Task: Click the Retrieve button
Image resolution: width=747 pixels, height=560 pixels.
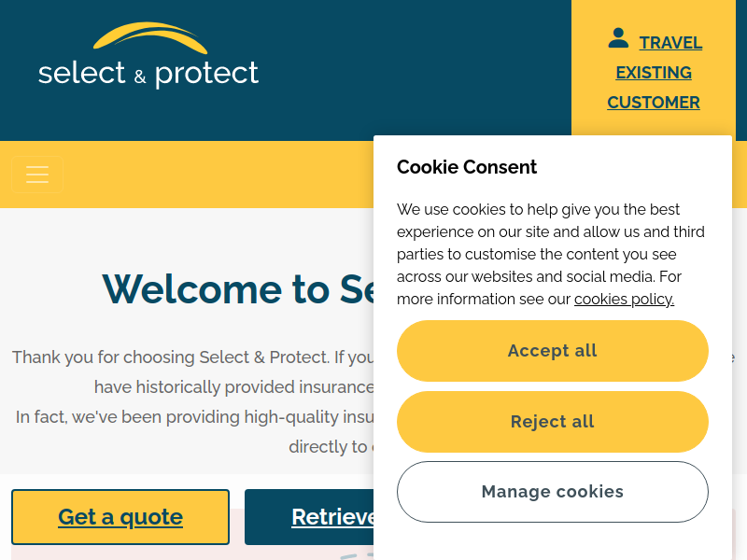Action: point(309,517)
